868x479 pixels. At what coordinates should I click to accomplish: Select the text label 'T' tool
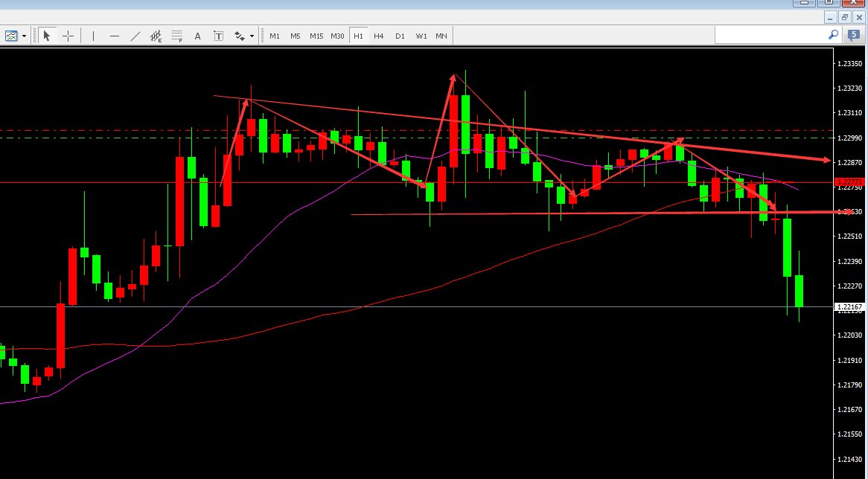218,36
